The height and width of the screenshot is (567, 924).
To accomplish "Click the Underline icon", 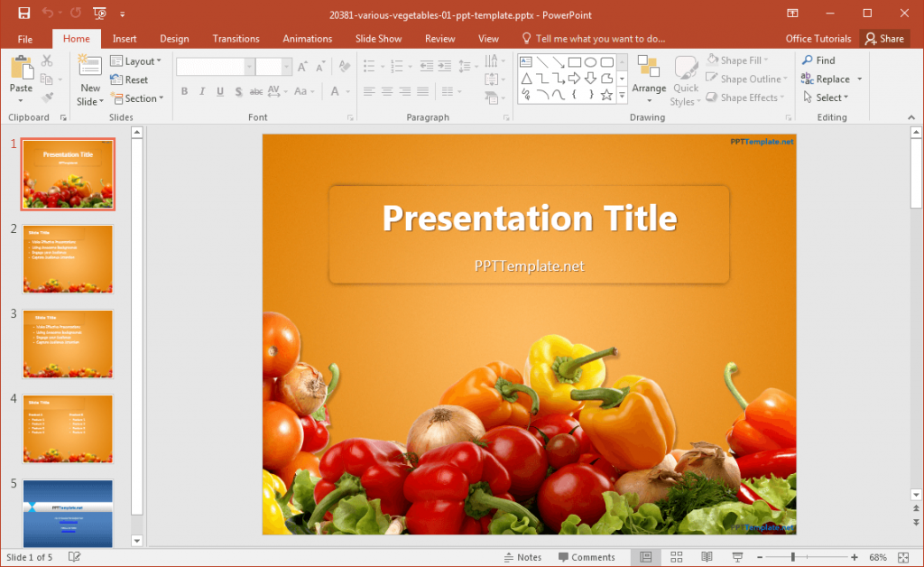I will tap(219, 91).
